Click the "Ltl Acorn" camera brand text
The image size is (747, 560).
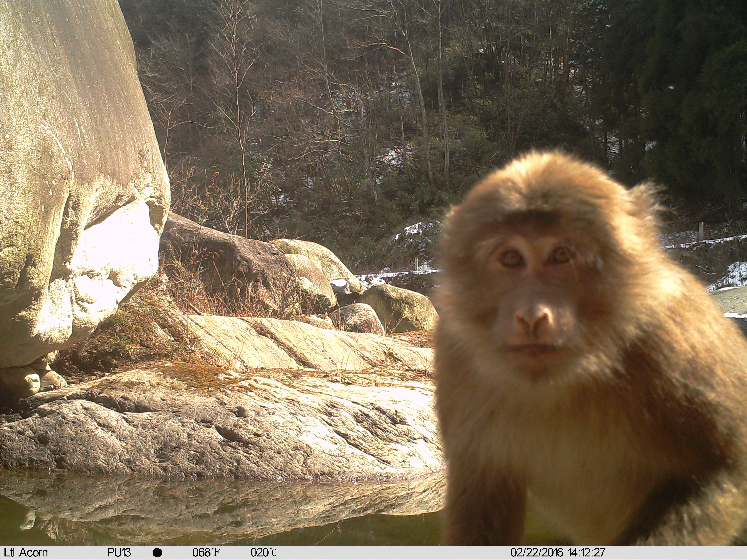click(x=26, y=553)
